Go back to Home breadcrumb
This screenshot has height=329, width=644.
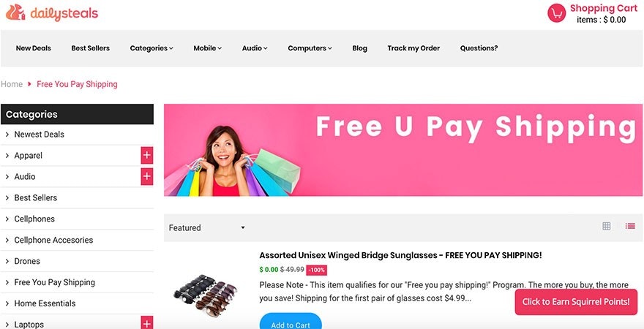pyautogui.click(x=12, y=84)
